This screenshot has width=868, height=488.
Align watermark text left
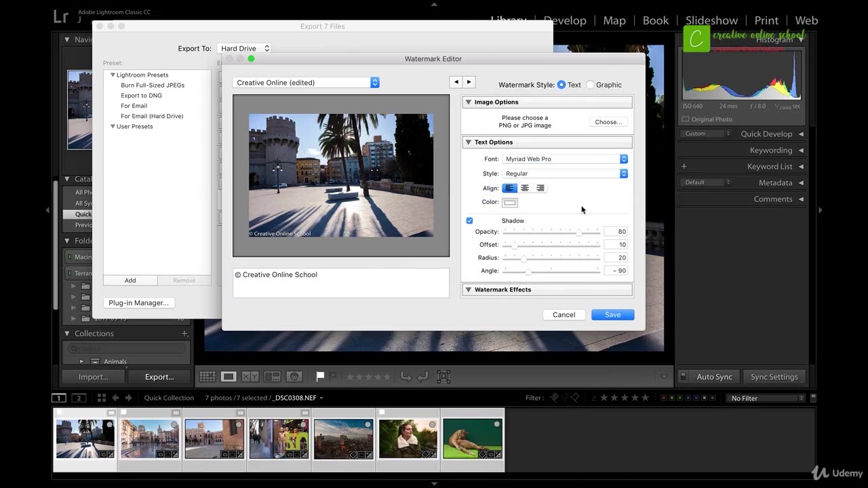(509, 188)
